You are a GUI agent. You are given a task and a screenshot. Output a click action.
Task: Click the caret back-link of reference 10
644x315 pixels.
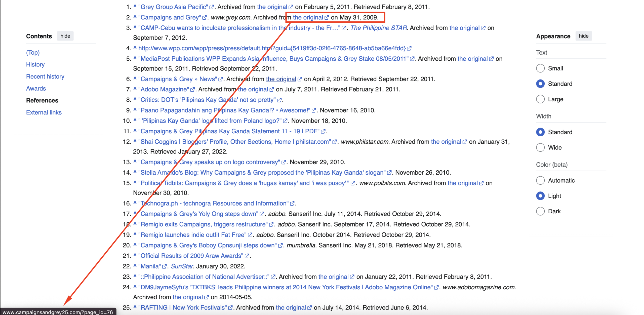[x=135, y=120]
